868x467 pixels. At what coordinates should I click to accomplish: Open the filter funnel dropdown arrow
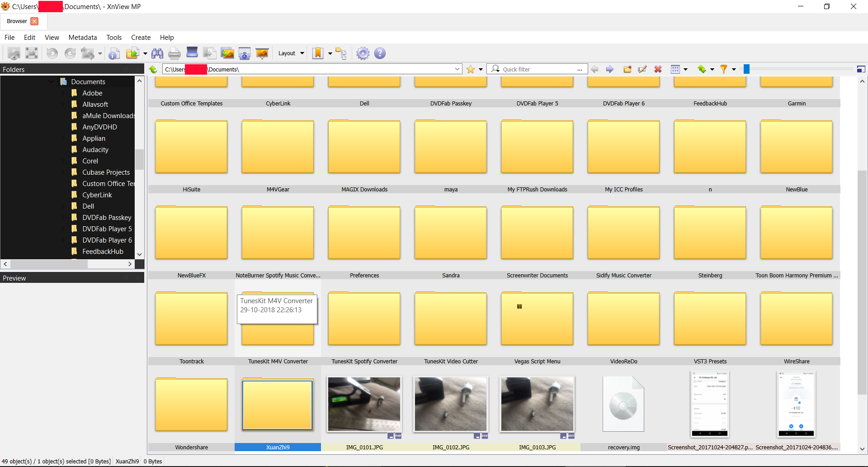click(x=734, y=69)
